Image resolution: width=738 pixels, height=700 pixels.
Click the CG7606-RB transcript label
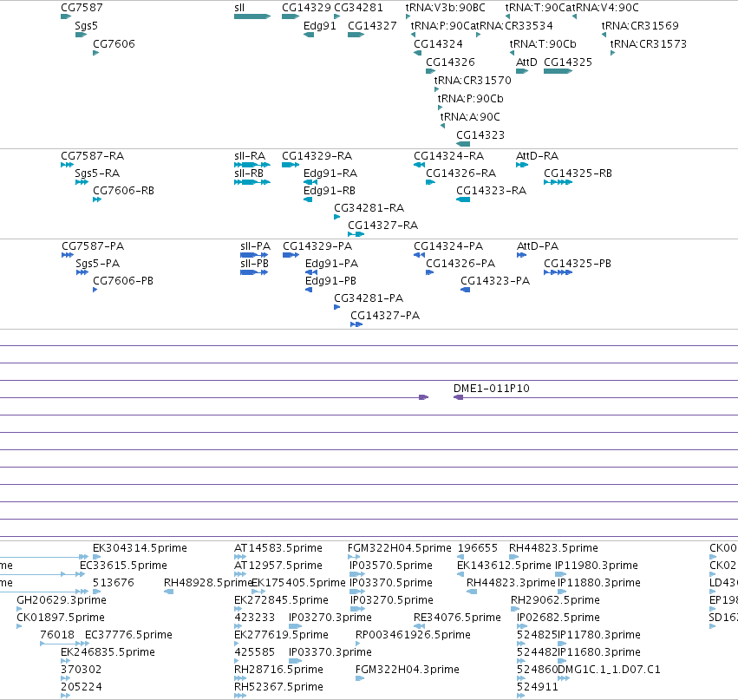tap(123, 191)
